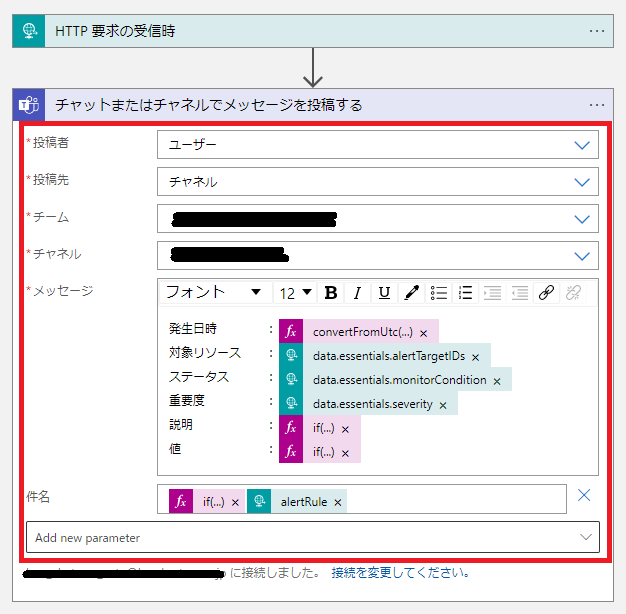Viewport: 626px width, 614px height.
Task: Delete the 件名 parameter with blue X
Action: coord(584,495)
